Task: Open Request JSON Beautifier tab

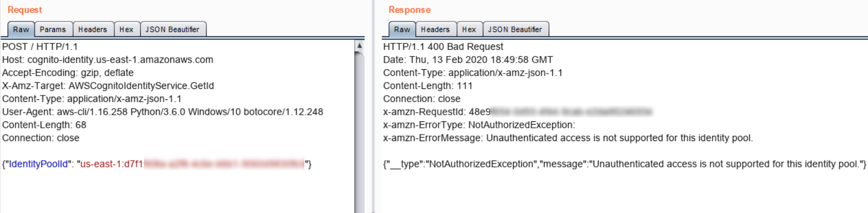Action: (173, 30)
